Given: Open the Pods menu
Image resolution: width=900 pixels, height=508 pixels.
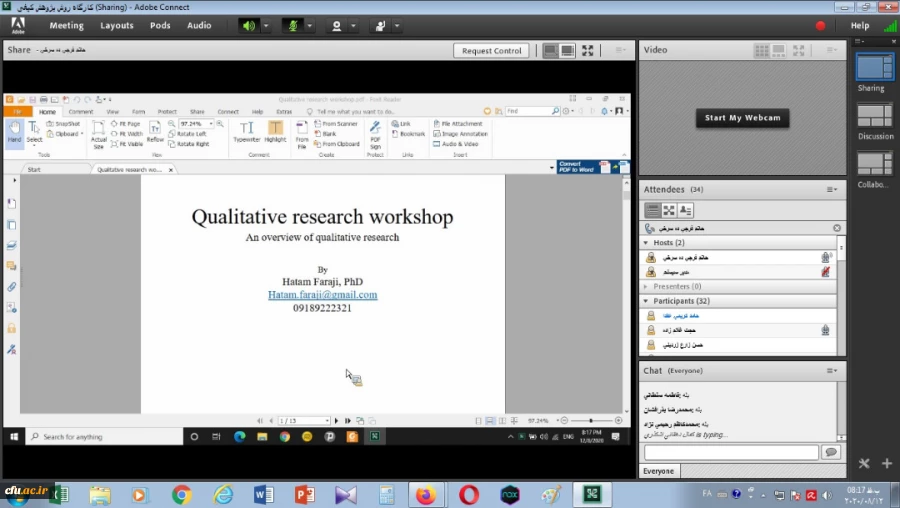Looking at the screenshot, I should click(160, 25).
